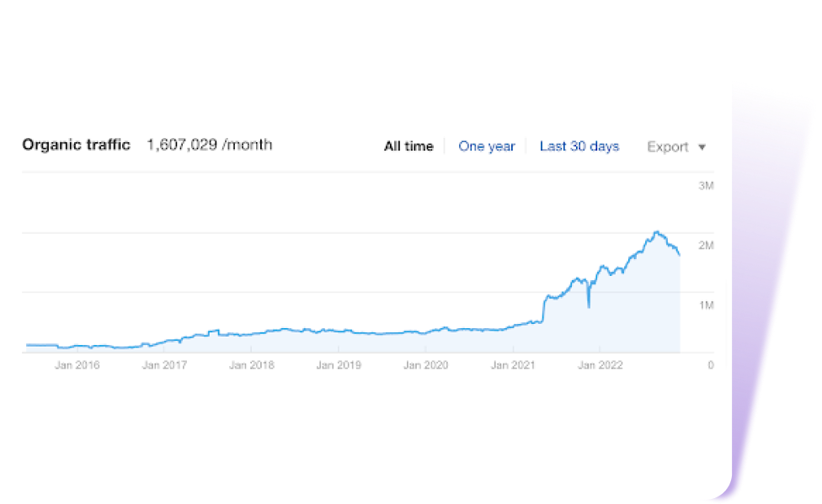Switch to the One year view

click(486, 146)
